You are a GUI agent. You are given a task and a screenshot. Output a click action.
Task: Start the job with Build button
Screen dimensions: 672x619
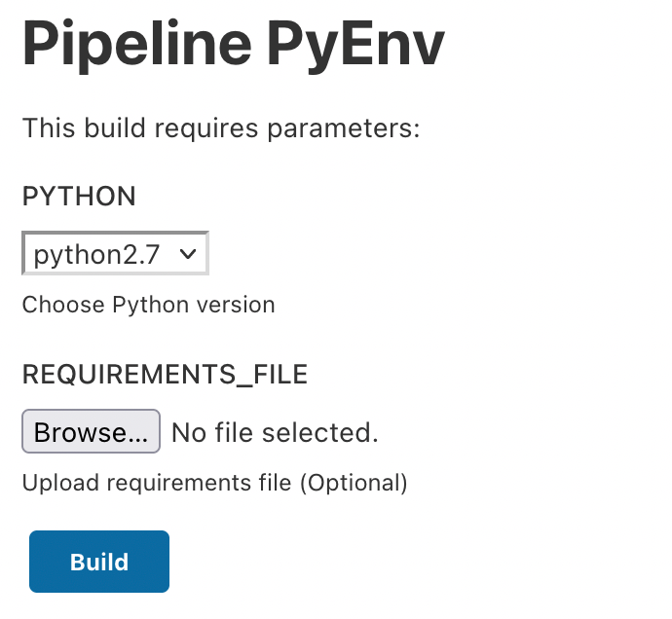click(x=99, y=562)
